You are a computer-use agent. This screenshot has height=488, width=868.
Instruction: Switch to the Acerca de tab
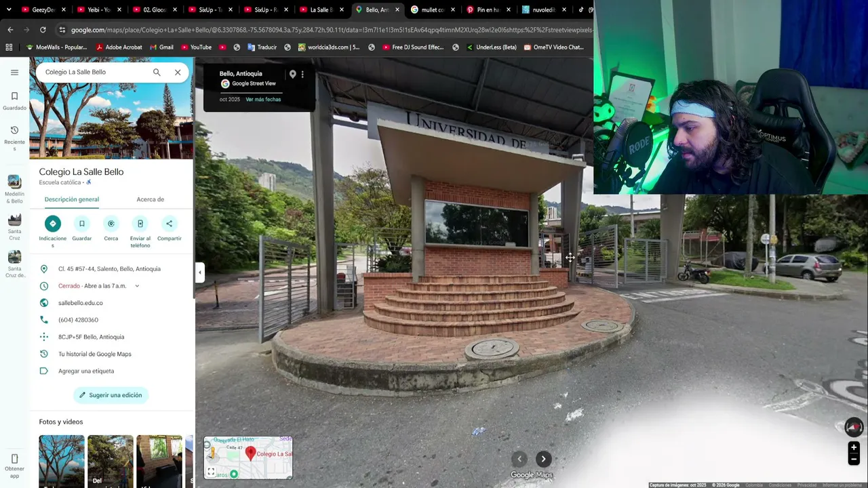click(x=151, y=199)
